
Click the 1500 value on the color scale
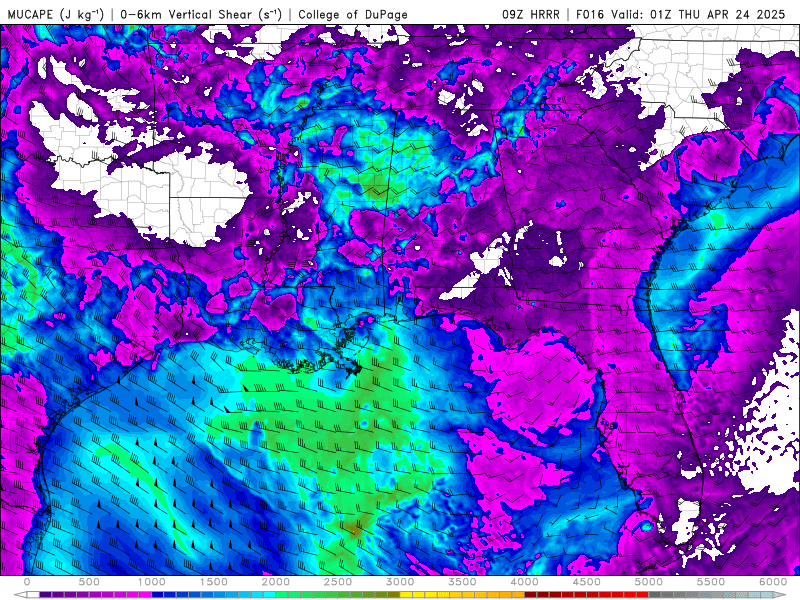pyautogui.click(x=213, y=582)
